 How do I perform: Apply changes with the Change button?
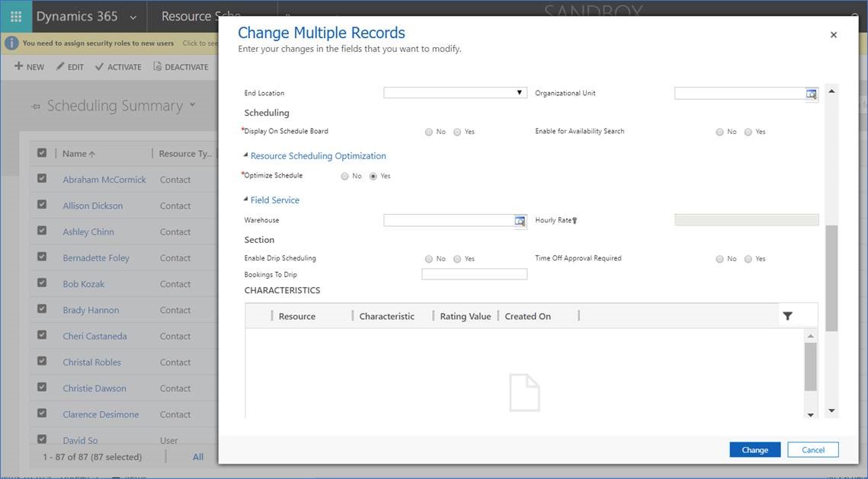754,449
